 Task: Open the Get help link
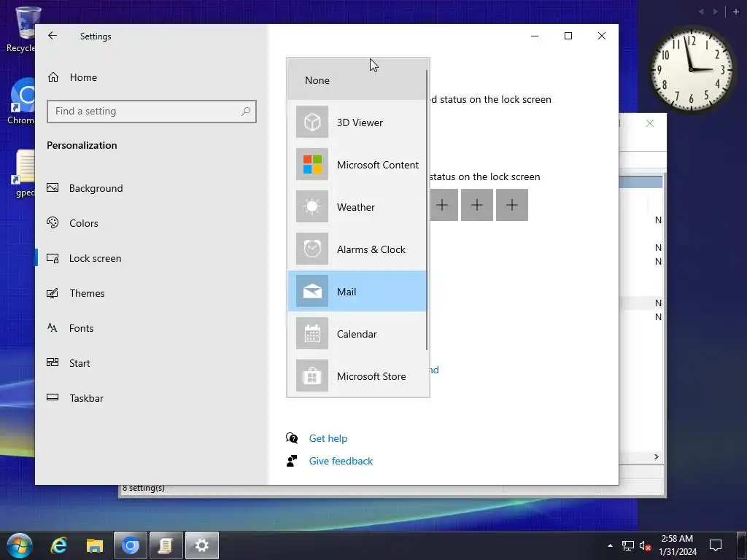[328, 438]
